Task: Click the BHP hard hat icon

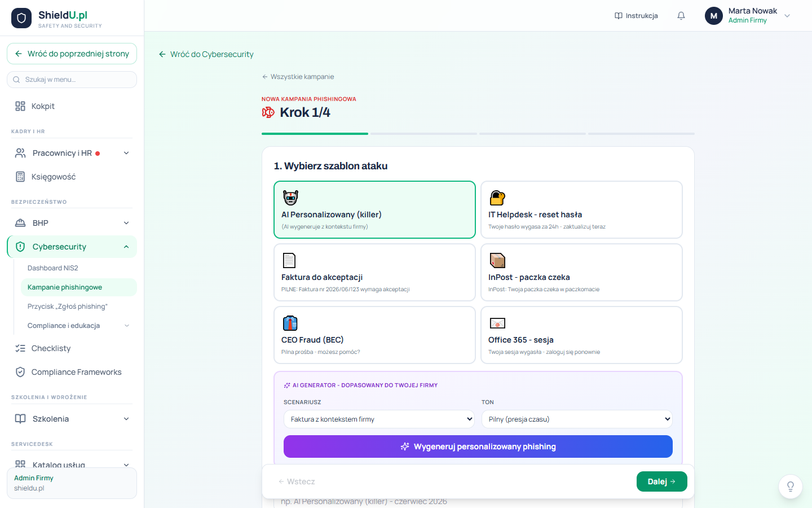Action: pos(20,223)
